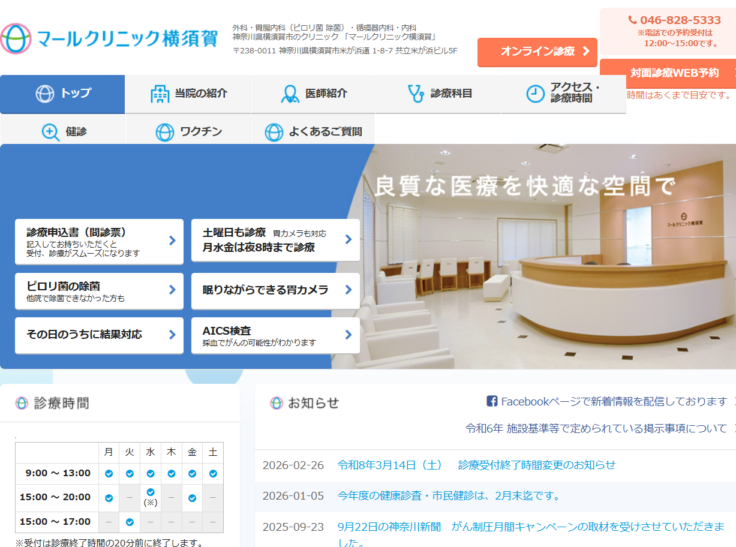Image resolution: width=736 pixels, height=547 pixels.
Task: Click the clock icon for アクセス・診療時間
Action: tap(535, 93)
